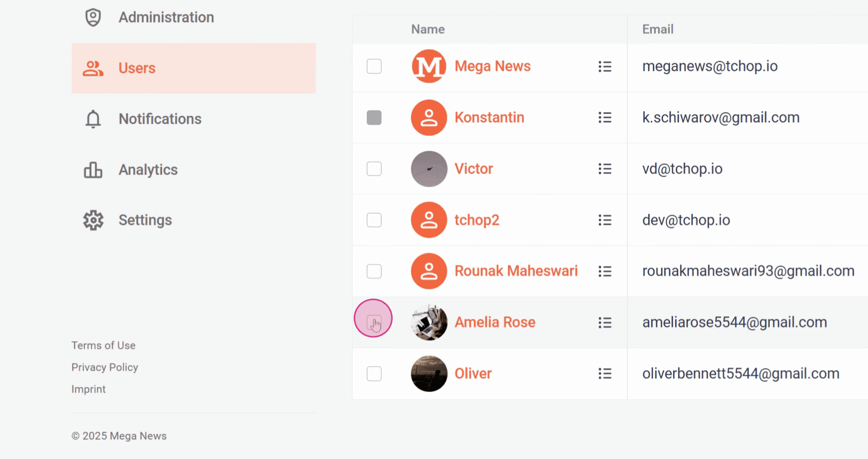Click the tchop2 user name
The image size is (868, 459).
click(x=477, y=220)
